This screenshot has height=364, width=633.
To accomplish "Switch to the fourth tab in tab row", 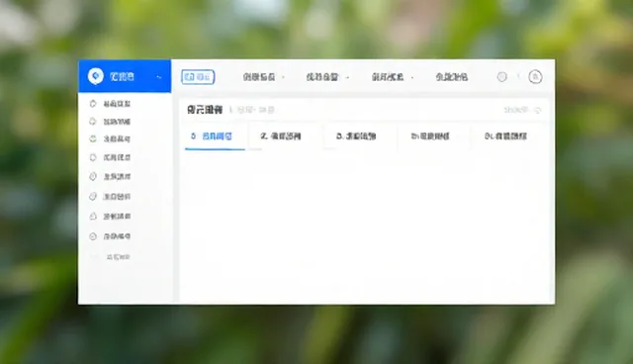I will tap(430, 136).
